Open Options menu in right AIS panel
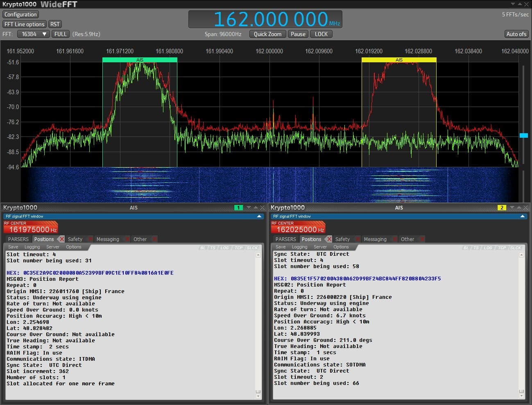Image resolution: width=532 pixels, height=405 pixels. click(341, 247)
